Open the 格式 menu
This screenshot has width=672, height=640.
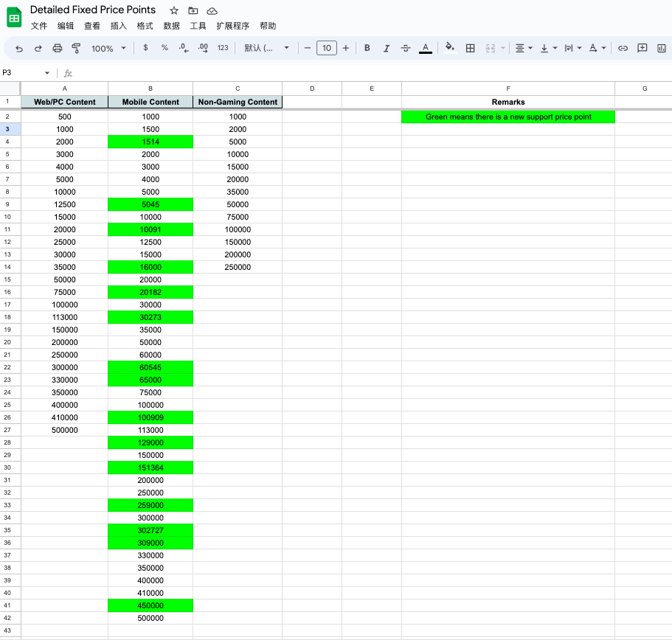(x=145, y=26)
